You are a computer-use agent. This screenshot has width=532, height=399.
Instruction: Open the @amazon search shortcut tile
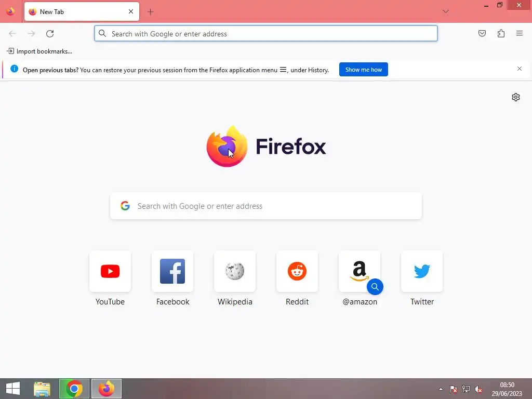[x=360, y=271]
